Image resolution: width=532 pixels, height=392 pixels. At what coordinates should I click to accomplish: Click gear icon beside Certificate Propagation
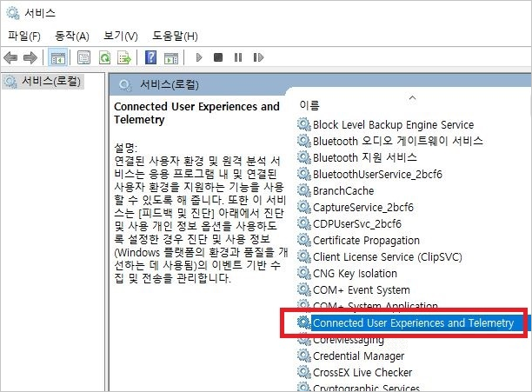pos(304,240)
